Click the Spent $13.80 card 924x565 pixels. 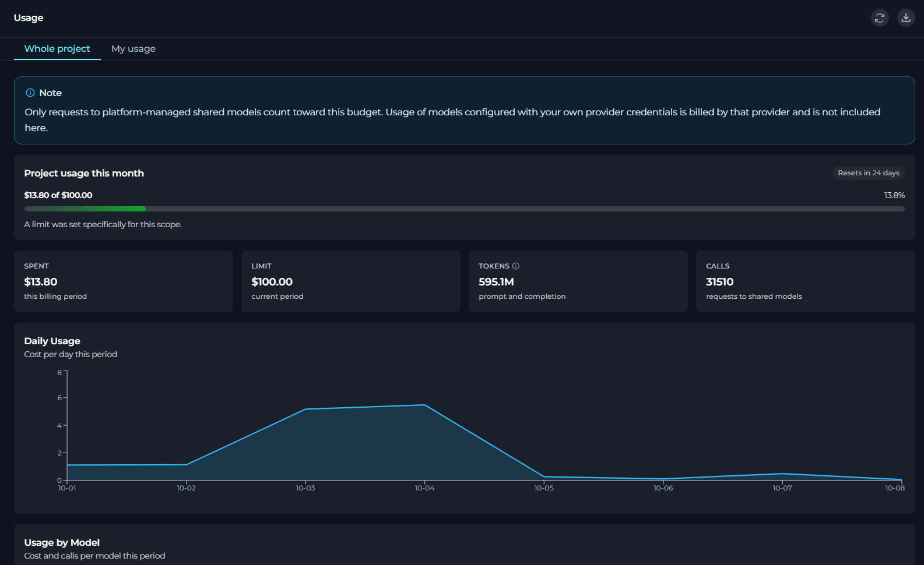(x=124, y=281)
